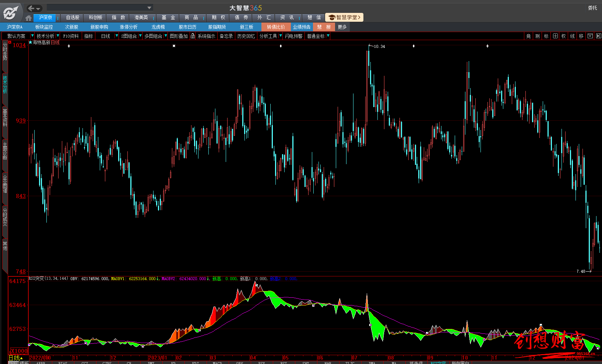Select the 科创板 tab
The image size is (602, 364).
click(x=95, y=18)
